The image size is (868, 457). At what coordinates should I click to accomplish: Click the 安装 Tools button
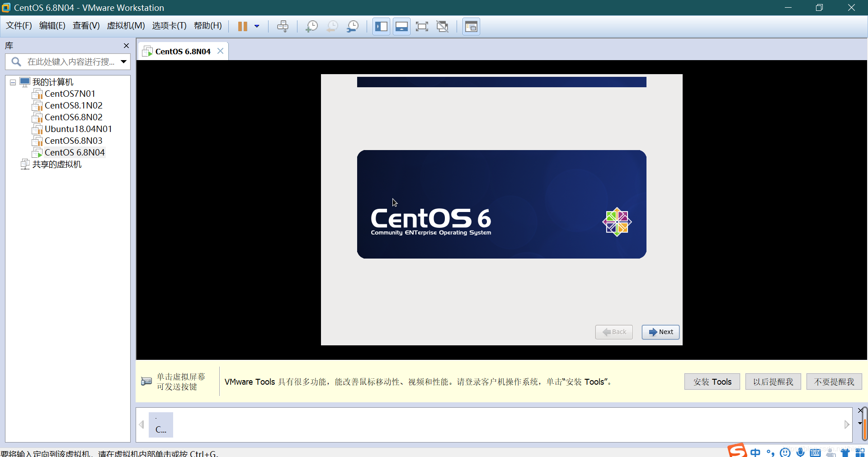(712, 382)
